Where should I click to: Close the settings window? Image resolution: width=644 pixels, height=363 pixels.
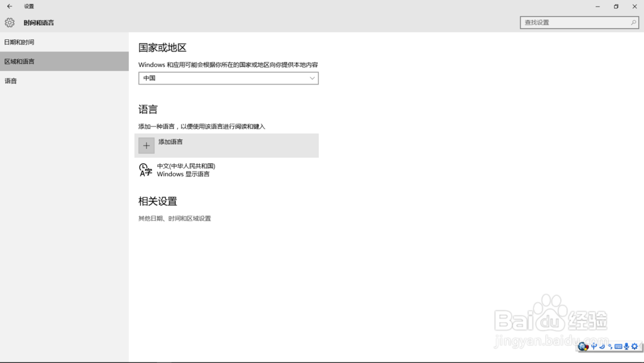pos(634,6)
